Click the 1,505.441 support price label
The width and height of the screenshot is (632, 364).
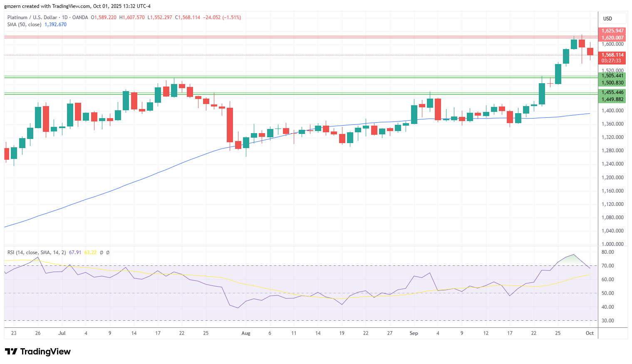pyautogui.click(x=612, y=76)
